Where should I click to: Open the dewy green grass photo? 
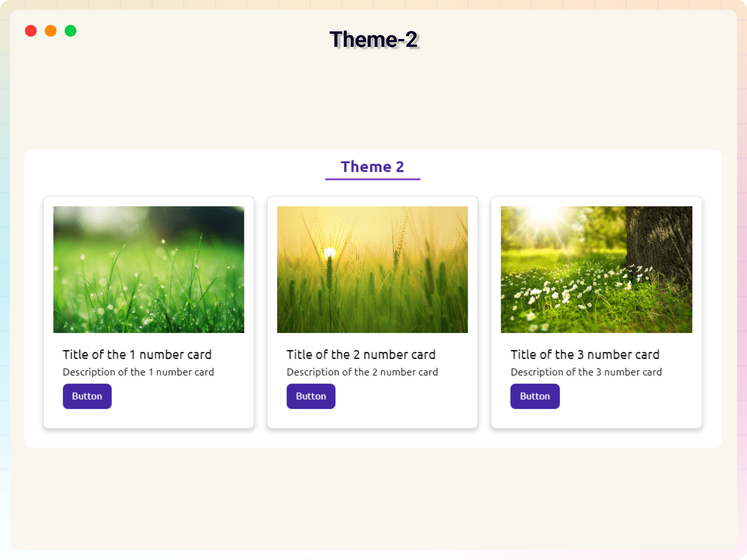pos(149,269)
